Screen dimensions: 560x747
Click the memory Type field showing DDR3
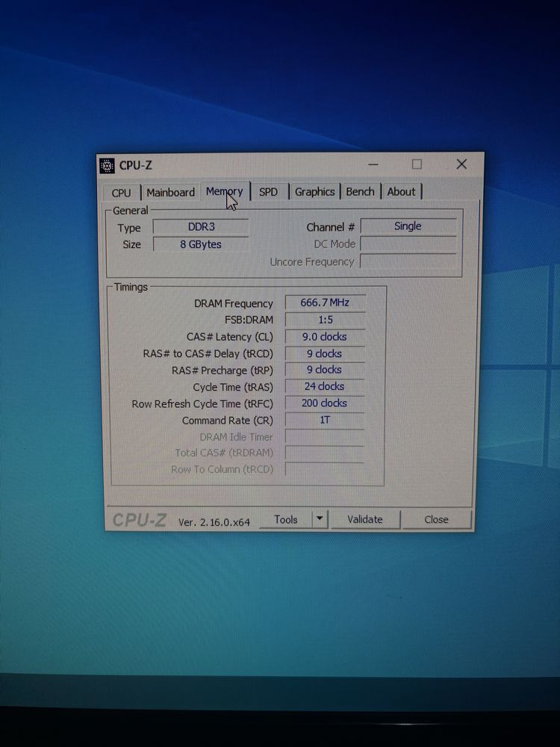tap(201, 227)
